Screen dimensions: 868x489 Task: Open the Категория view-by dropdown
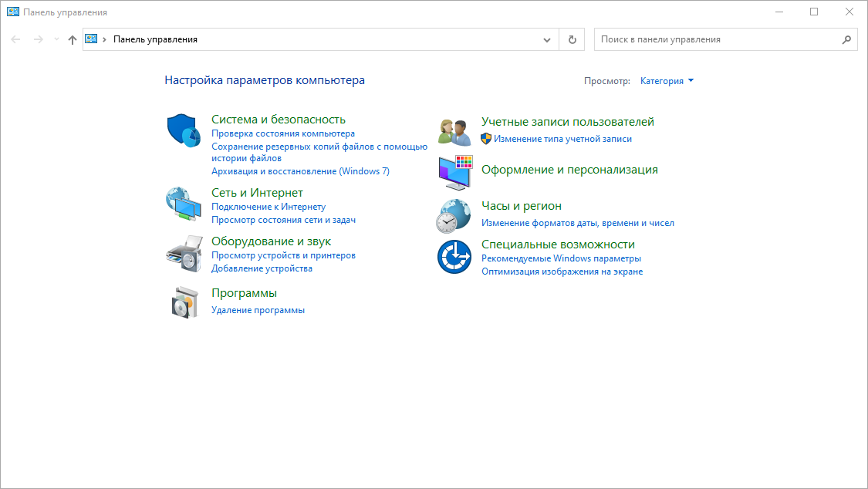(x=667, y=81)
